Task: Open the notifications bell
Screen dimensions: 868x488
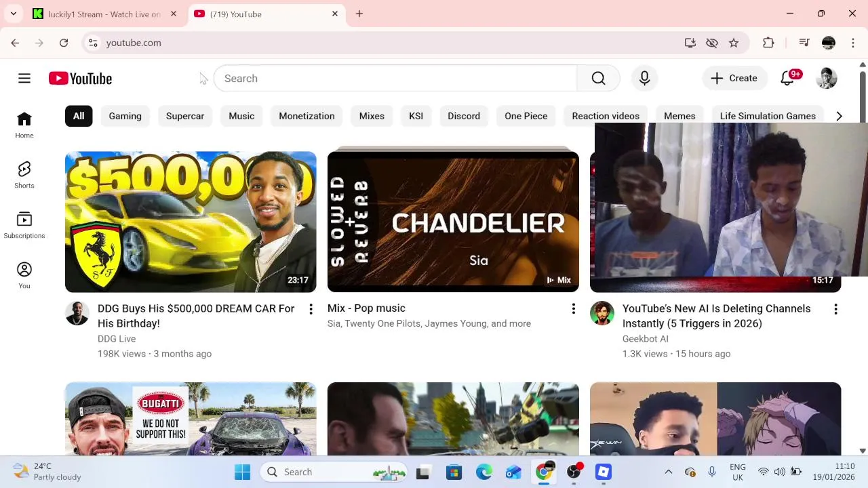Action: click(787, 79)
